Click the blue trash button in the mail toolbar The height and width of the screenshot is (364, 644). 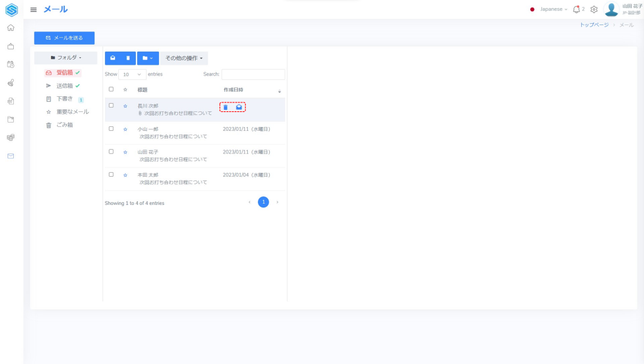(x=128, y=58)
